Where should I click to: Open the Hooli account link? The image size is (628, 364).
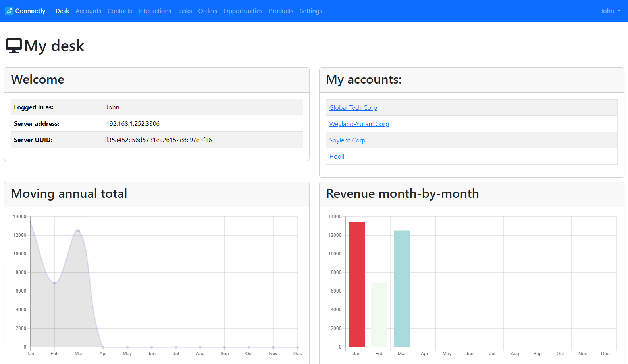click(337, 157)
